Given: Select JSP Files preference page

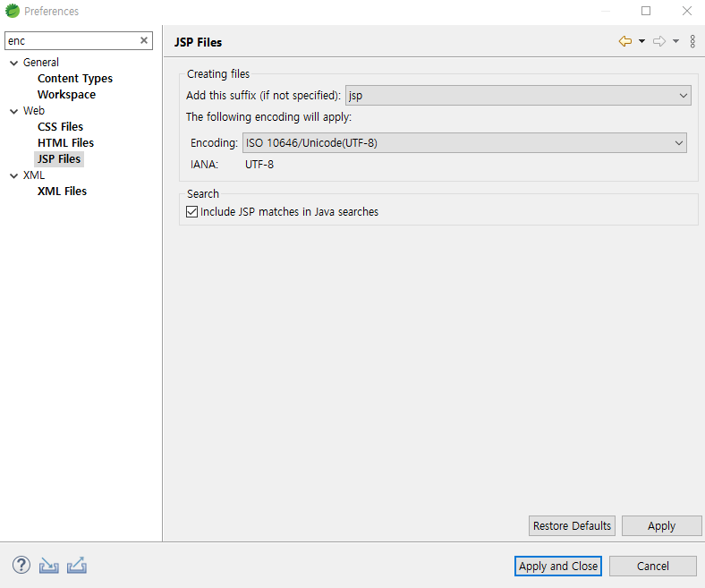Looking at the screenshot, I should point(59,158).
